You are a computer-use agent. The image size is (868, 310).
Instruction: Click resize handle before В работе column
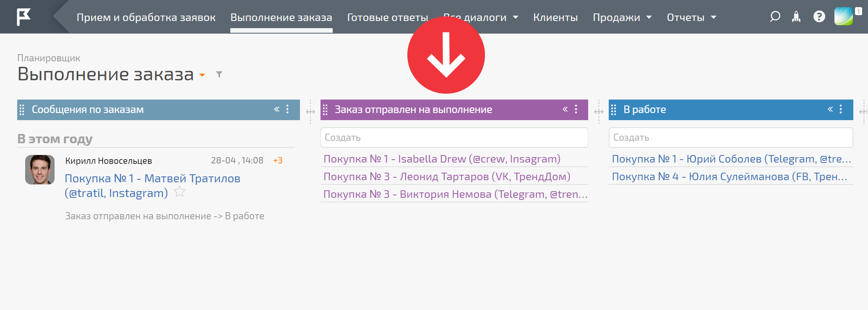pos(599,112)
